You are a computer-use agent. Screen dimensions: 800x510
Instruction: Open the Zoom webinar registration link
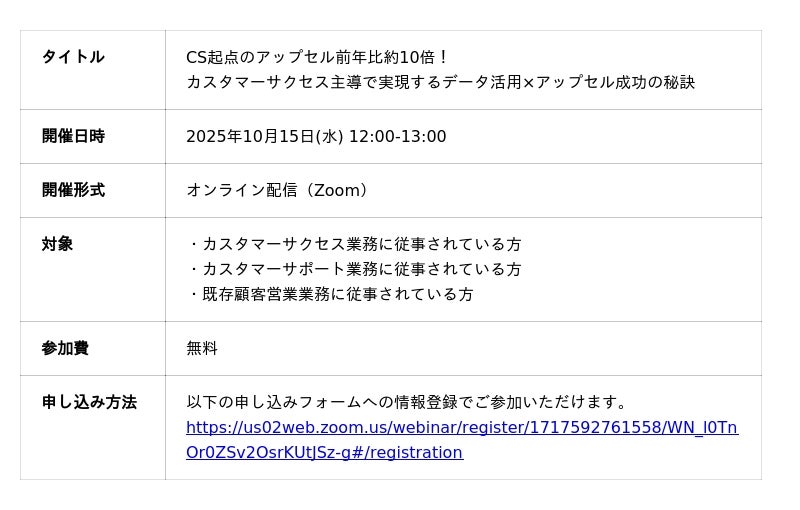tap(461, 428)
